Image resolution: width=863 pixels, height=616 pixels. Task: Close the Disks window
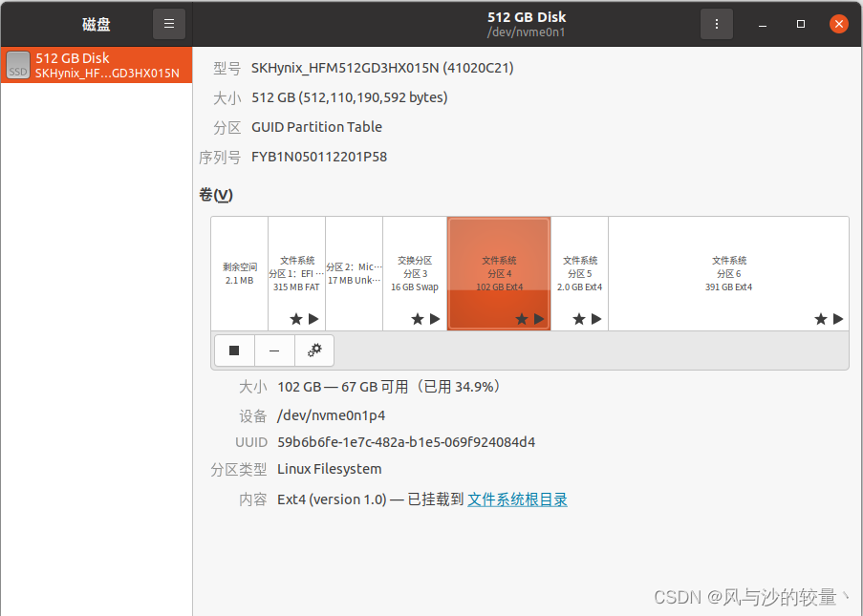839,24
